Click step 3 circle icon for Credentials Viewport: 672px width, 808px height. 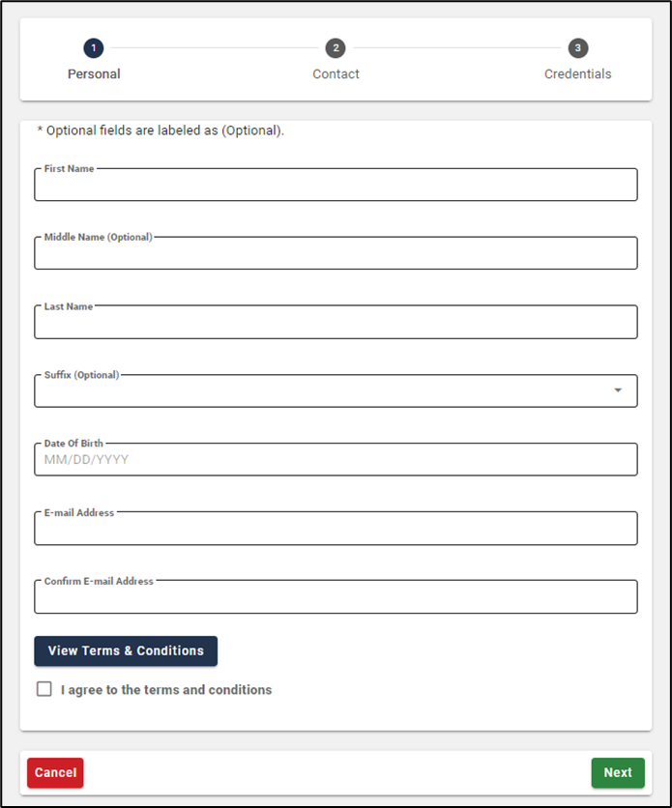(578, 48)
